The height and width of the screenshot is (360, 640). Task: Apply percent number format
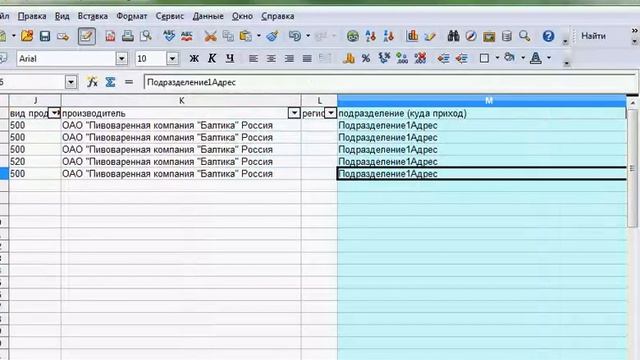coord(366,58)
